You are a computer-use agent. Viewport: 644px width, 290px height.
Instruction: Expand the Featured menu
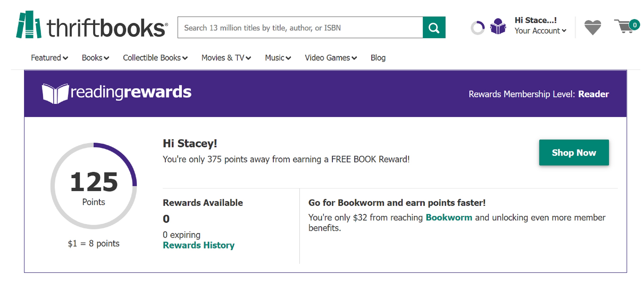[49, 58]
